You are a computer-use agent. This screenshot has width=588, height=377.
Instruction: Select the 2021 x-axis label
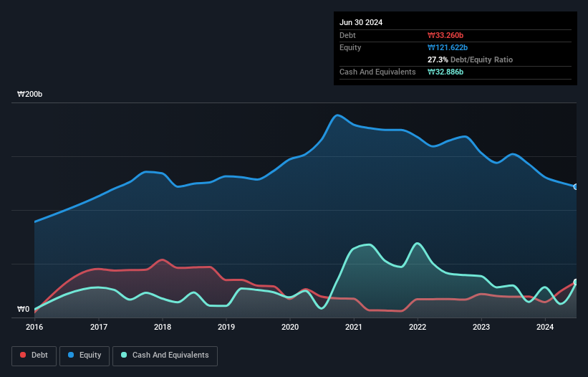[x=354, y=327]
